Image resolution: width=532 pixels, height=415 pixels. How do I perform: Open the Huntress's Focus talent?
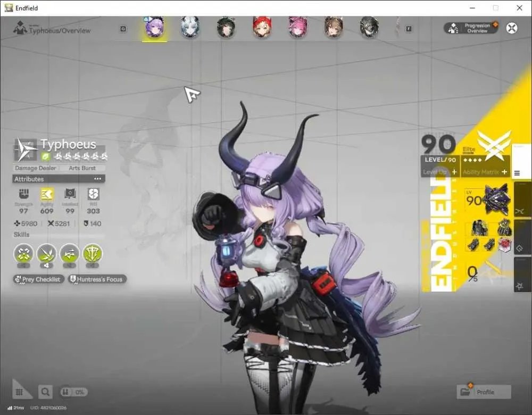click(97, 279)
